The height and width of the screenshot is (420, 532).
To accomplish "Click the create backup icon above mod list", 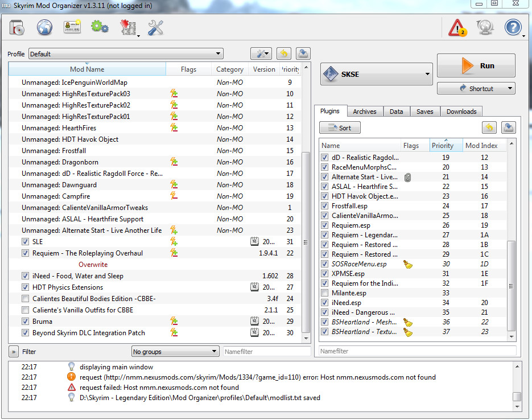I will [303, 53].
